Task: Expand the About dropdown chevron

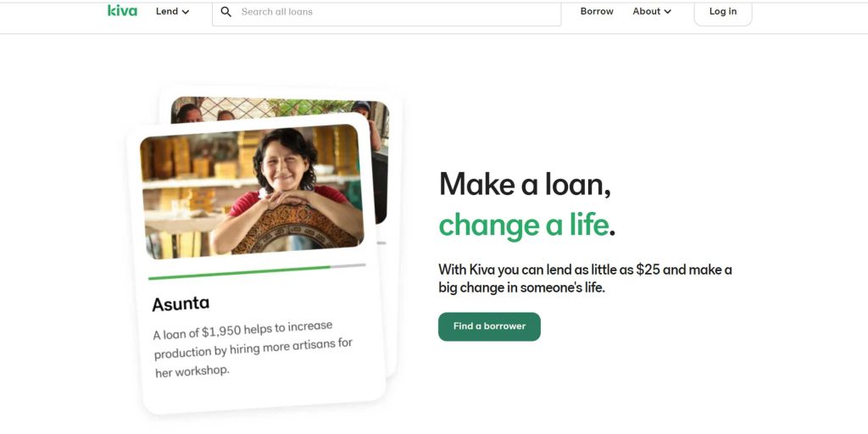Action: point(668,12)
